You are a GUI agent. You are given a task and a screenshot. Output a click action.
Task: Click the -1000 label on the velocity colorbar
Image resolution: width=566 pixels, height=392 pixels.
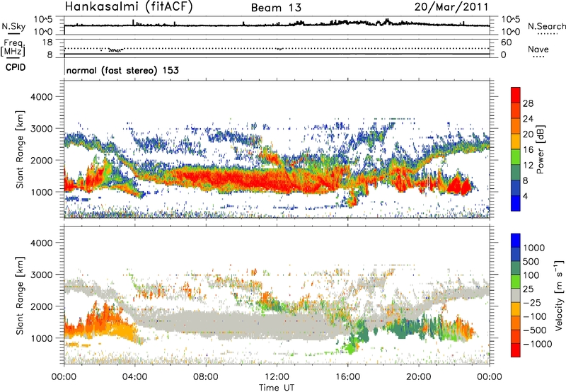538,344
